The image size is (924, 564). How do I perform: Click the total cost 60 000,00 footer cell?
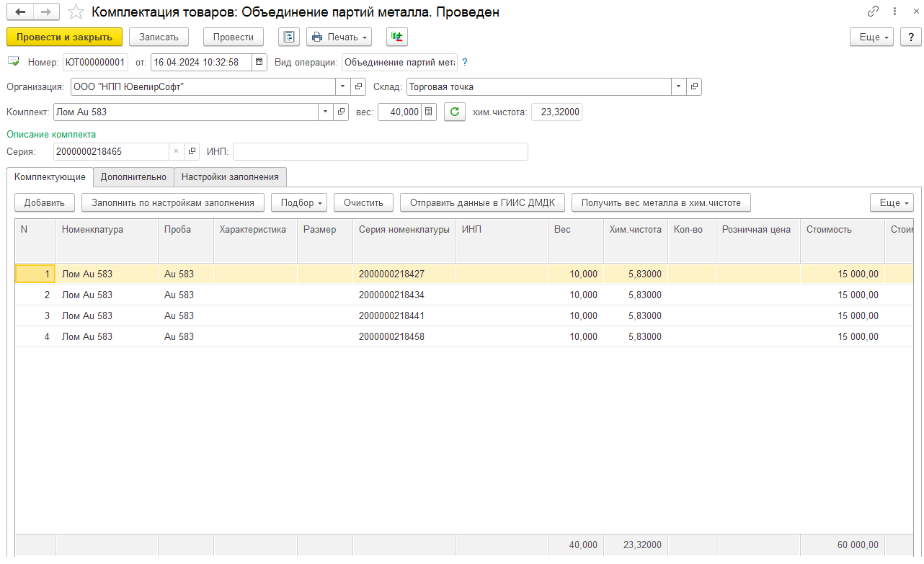pos(842,545)
